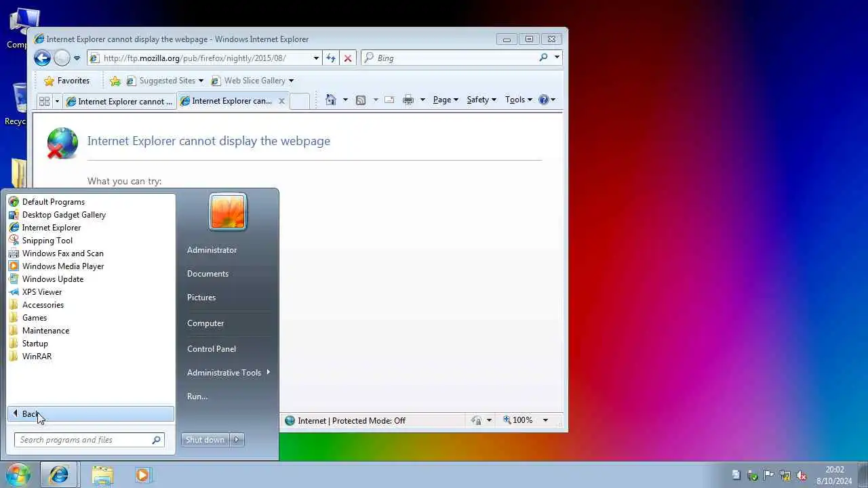
Task: Open Suggested Sites in favorites bar
Action: click(165, 81)
